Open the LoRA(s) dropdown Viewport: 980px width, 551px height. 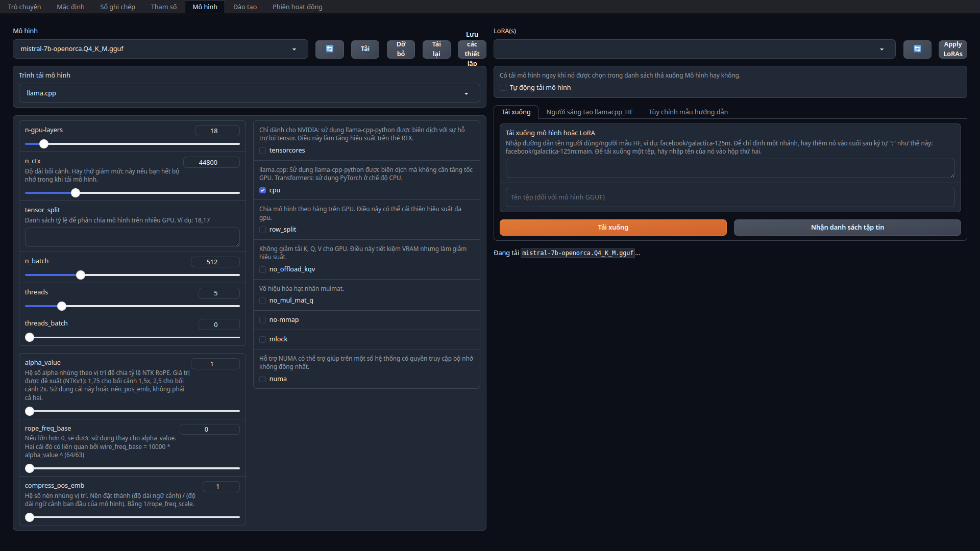(694, 49)
